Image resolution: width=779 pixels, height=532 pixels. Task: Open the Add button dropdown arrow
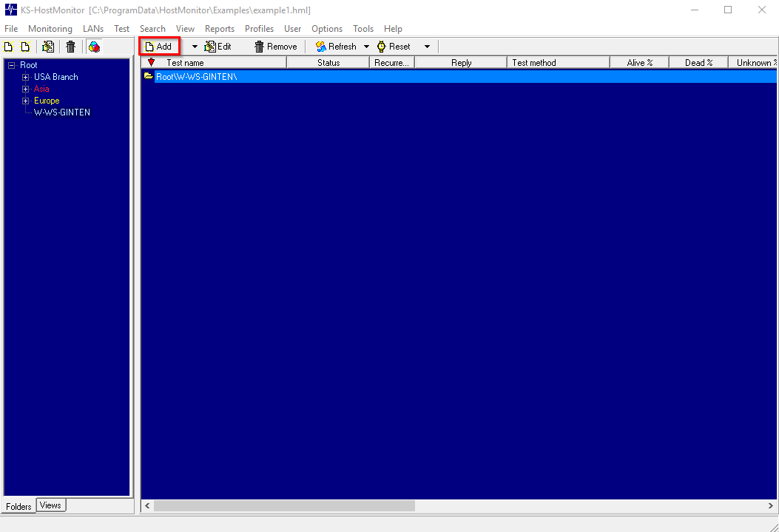pyautogui.click(x=194, y=46)
